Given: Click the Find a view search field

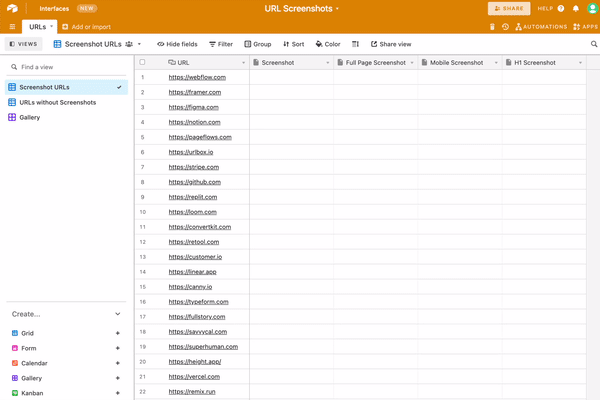Looking at the screenshot, I should (66, 67).
